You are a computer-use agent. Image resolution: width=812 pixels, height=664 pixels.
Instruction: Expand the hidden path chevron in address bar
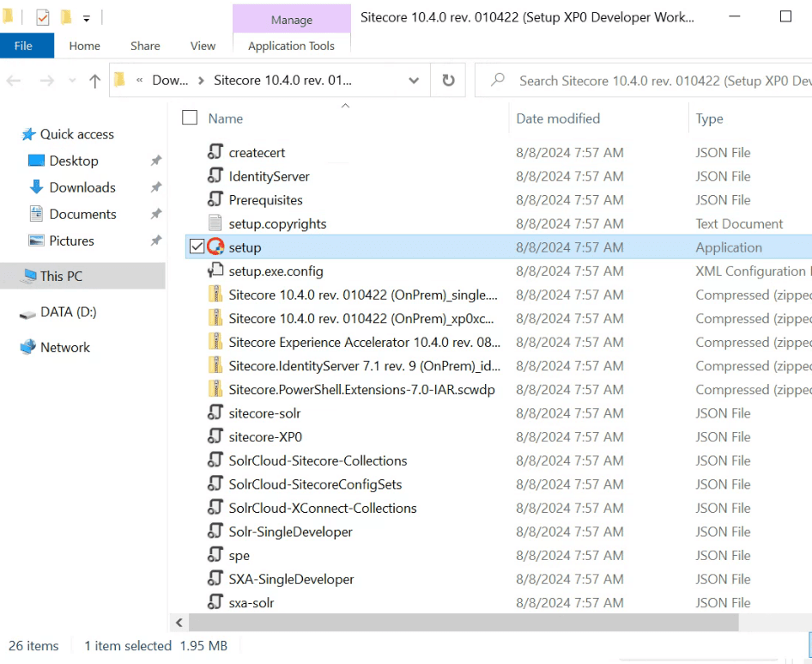point(139,81)
